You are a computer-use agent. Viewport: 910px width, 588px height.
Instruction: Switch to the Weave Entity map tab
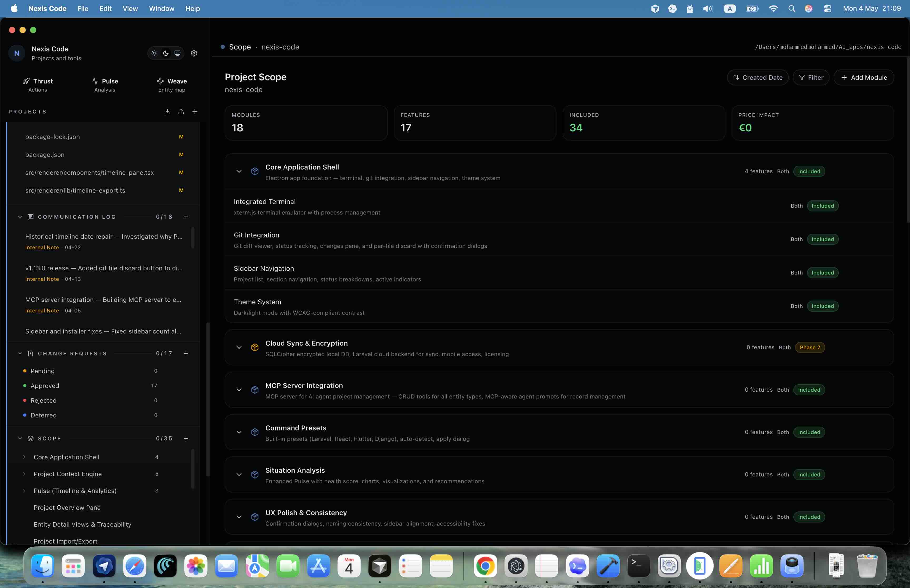click(x=172, y=85)
